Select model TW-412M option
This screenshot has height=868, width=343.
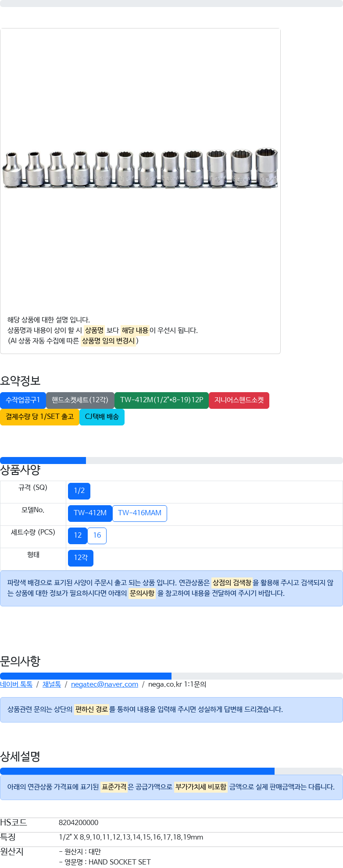click(90, 513)
